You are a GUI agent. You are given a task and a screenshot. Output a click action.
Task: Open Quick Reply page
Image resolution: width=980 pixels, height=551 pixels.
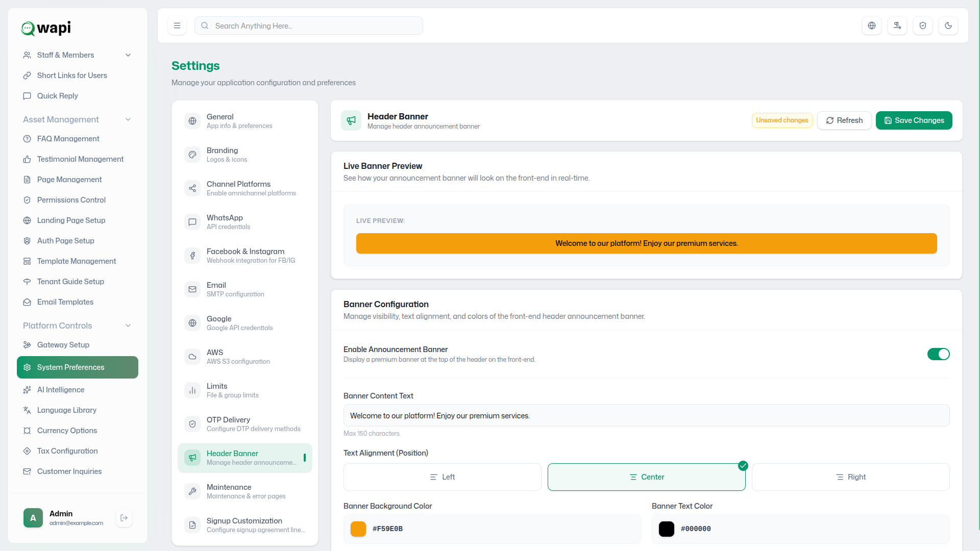coord(78,96)
